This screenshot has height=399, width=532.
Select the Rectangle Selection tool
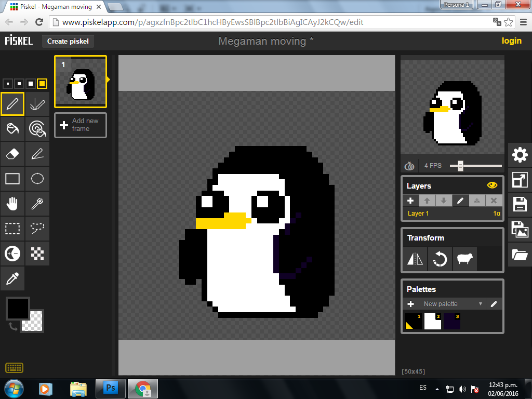click(x=12, y=229)
